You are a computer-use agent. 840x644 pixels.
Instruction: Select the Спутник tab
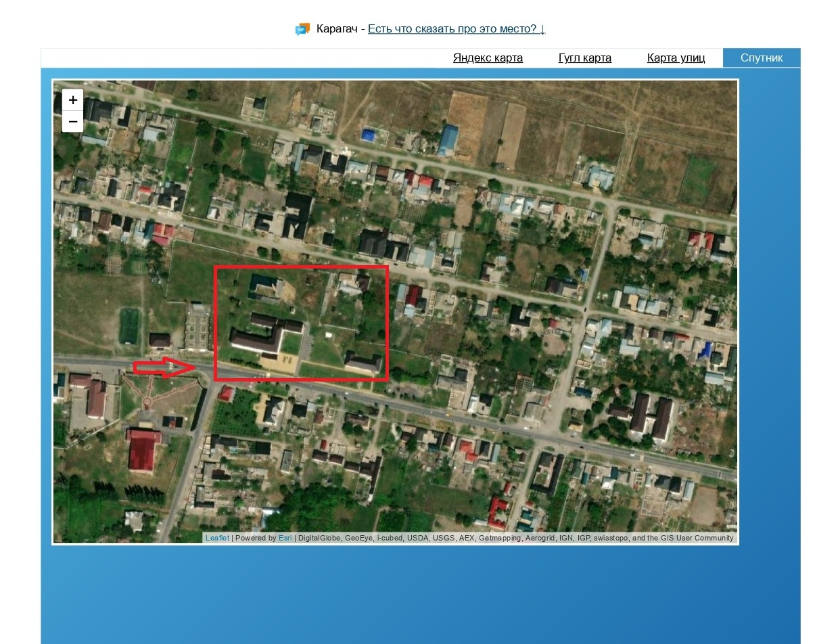(x=762, y=57)
